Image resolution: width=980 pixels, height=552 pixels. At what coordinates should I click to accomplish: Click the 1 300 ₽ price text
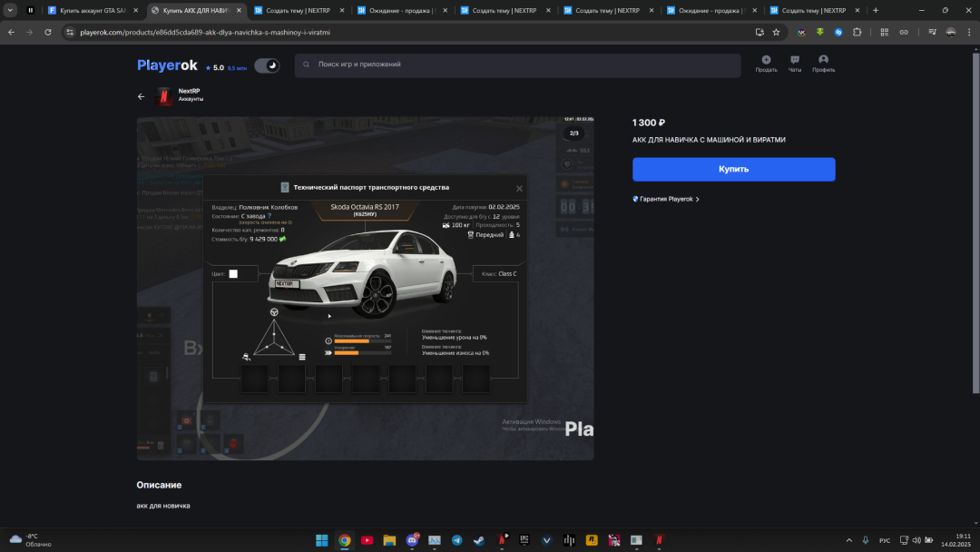click(x=648, y=123)
